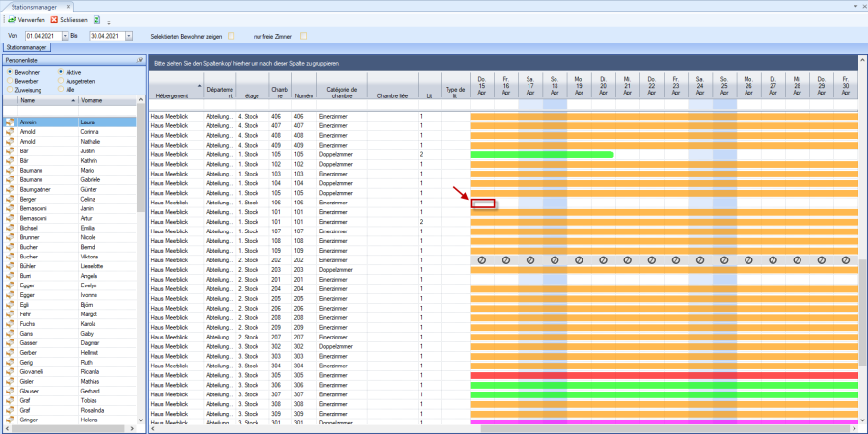Click the Personenliste horizontal scrollbar right arrow
Viewport: 868px width, 434px height.
click(x=132, y=428)
